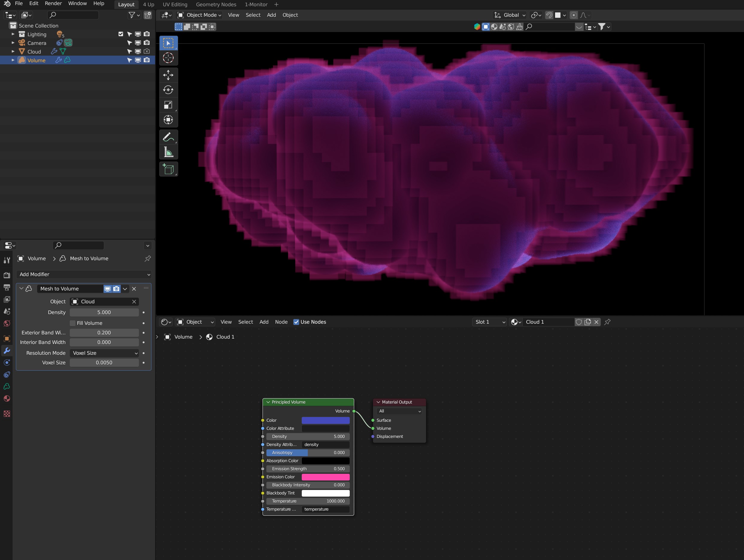Unlink the Cloud 1 material with the X button

(x=596, y=322)
